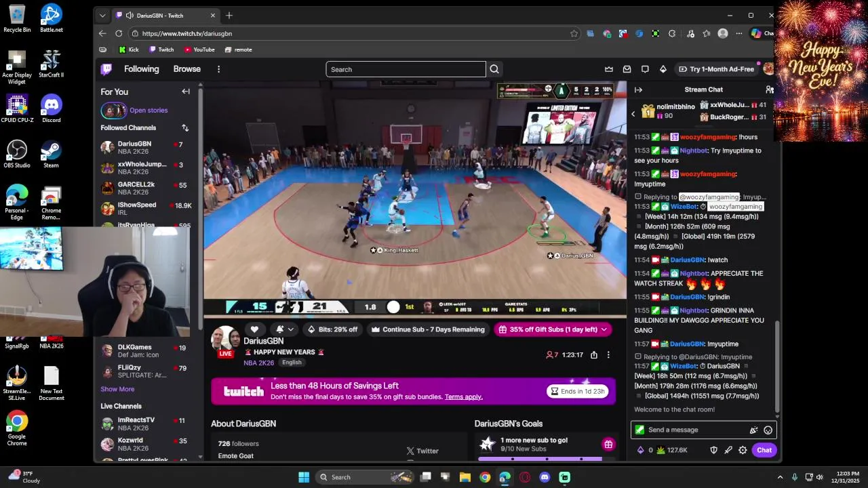Collapse the For You sidebar

point(186,91)
